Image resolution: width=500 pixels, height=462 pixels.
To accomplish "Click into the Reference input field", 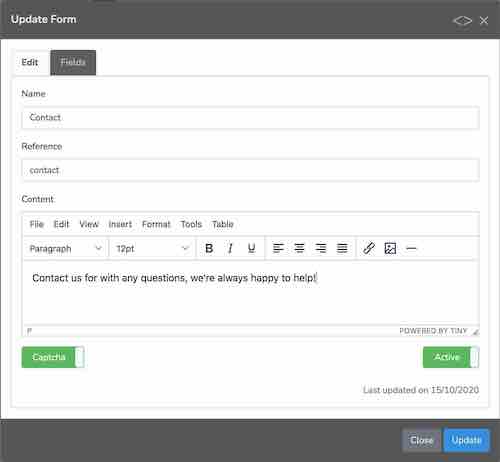I will click(x=250, y=170).
